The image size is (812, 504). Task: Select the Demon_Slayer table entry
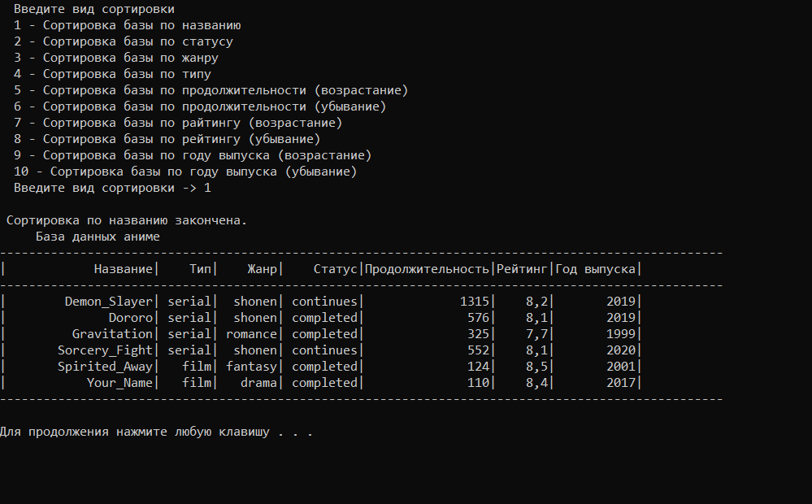tap(109, 302)
